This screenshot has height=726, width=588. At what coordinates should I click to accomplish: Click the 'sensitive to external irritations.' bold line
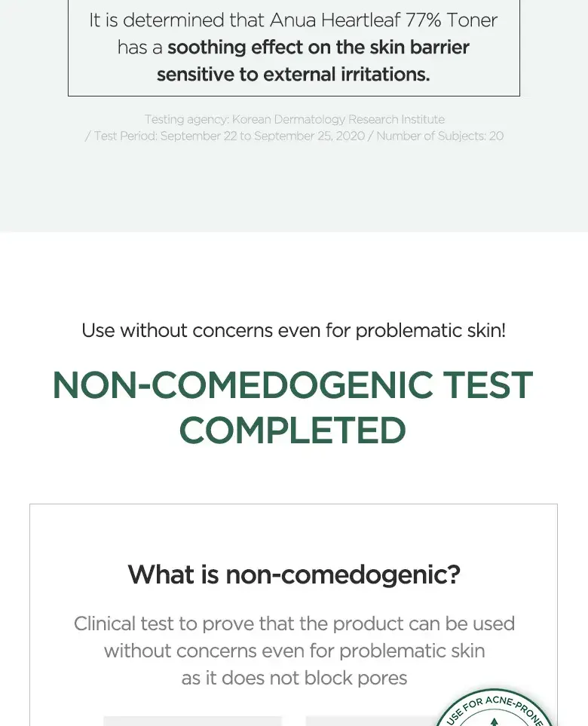pos(293,74)
